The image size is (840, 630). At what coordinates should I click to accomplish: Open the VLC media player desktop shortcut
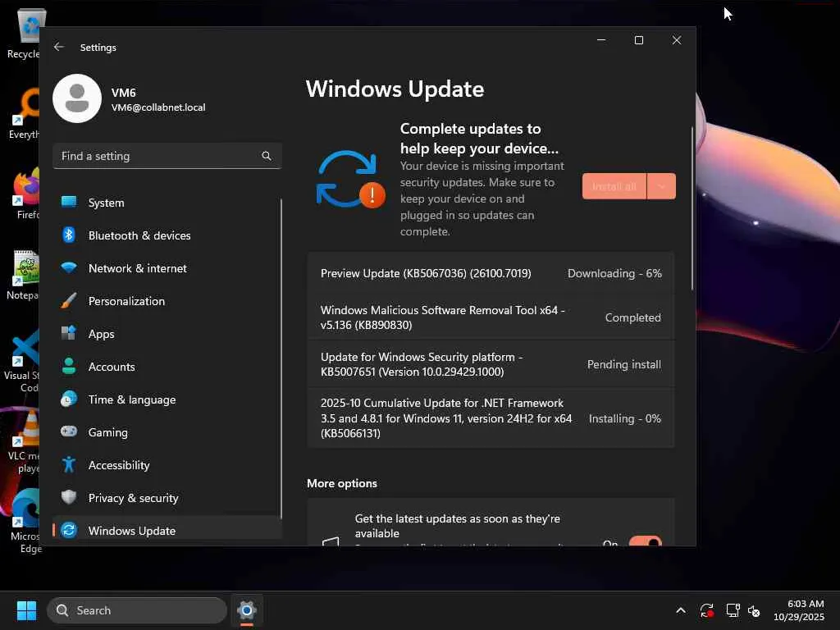click(24, 441)
